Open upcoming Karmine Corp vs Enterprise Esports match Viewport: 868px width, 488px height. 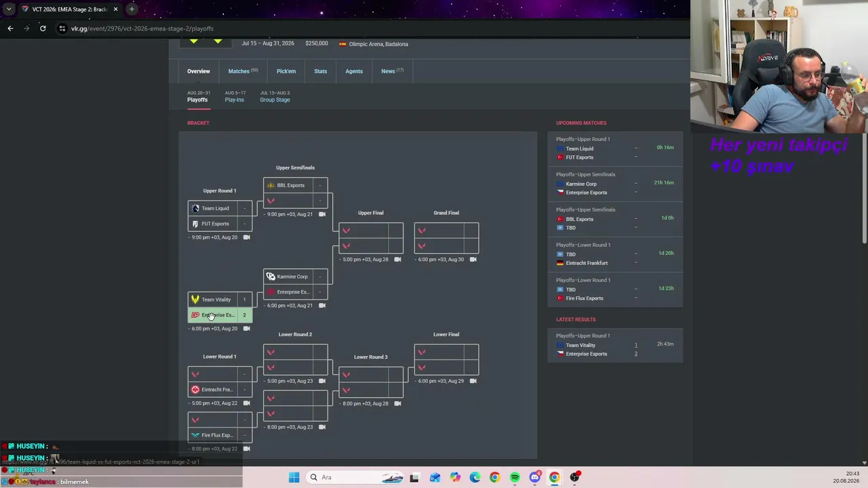pos(615,184)
